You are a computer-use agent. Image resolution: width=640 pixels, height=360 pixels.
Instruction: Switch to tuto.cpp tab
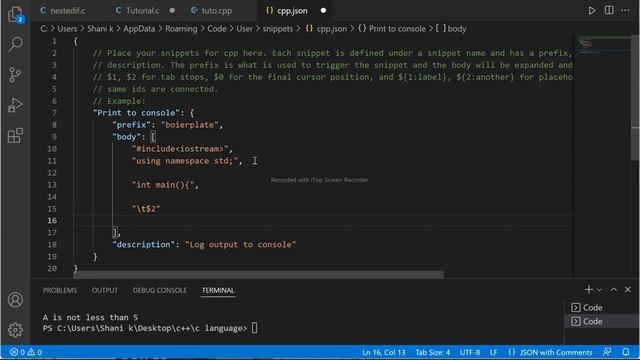tap(217, 11)
